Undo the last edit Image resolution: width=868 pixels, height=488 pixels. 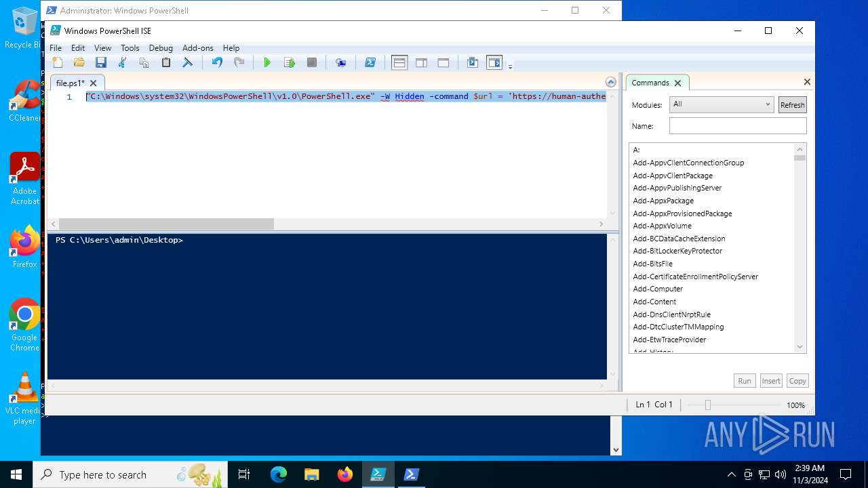(x=217, y=62)
